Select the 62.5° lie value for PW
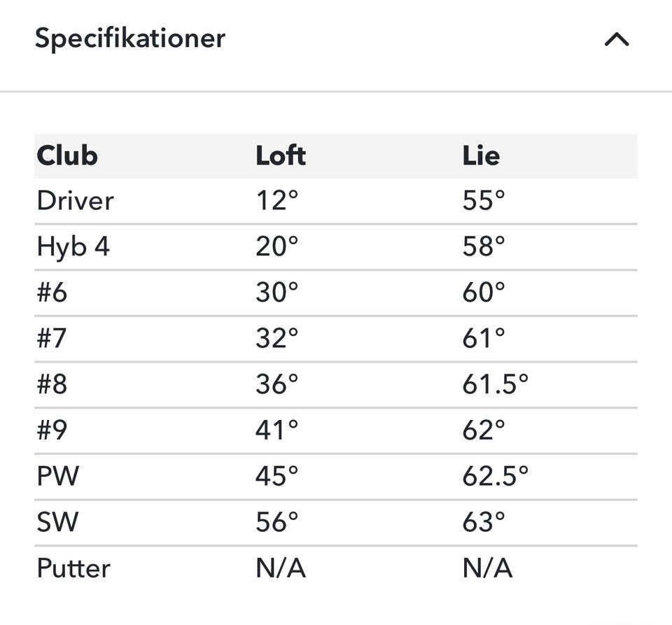672x625 pixels. point(496,476)
